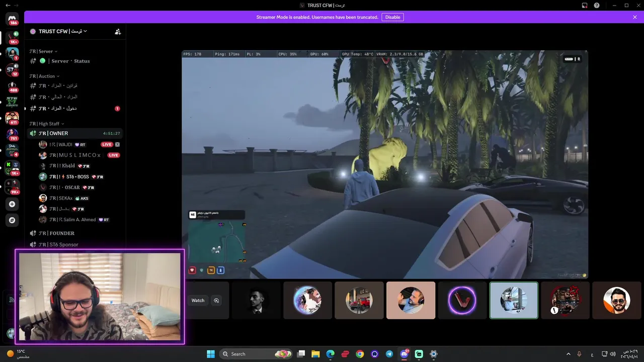The image size is (644, 362).
Task: Select the green-outlined speaking participant tile
Action: coord(514,300)
